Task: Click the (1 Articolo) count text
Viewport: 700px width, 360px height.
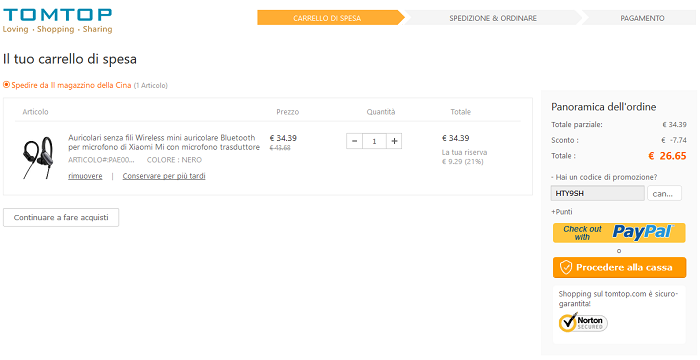Action: click(151, 85)
